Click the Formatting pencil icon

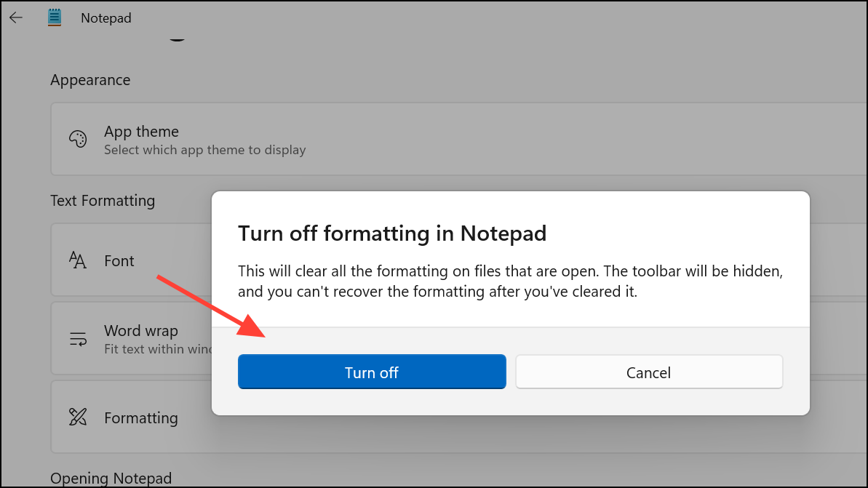pyautogui.click(x=77, y=417)
